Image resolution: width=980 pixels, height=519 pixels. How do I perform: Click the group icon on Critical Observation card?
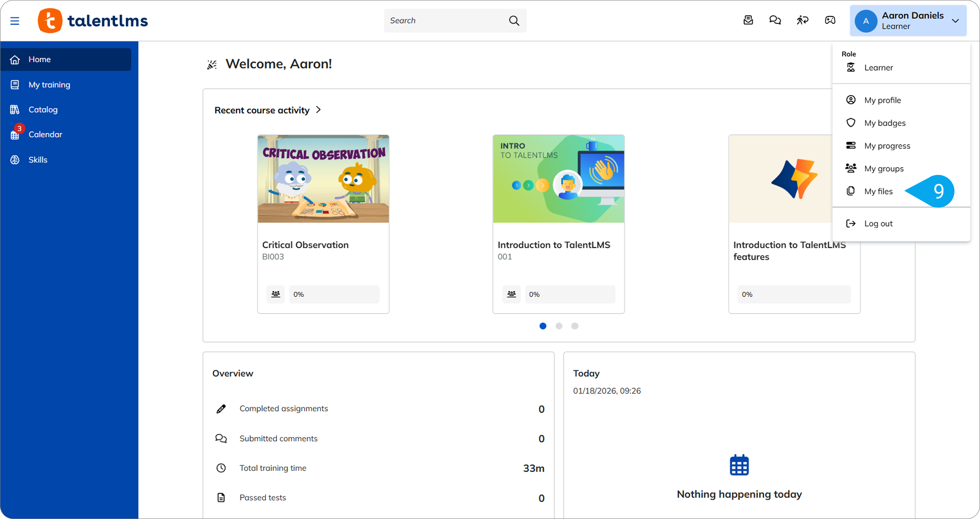point(275,294)
